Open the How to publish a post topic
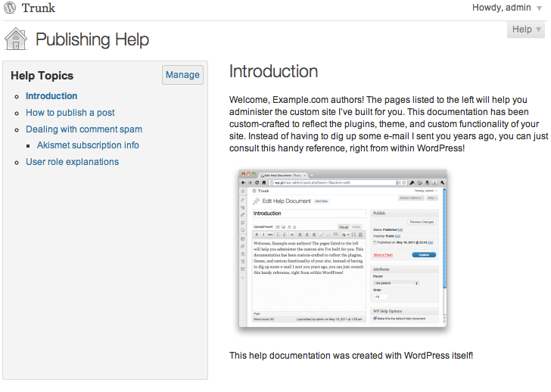 70,113
